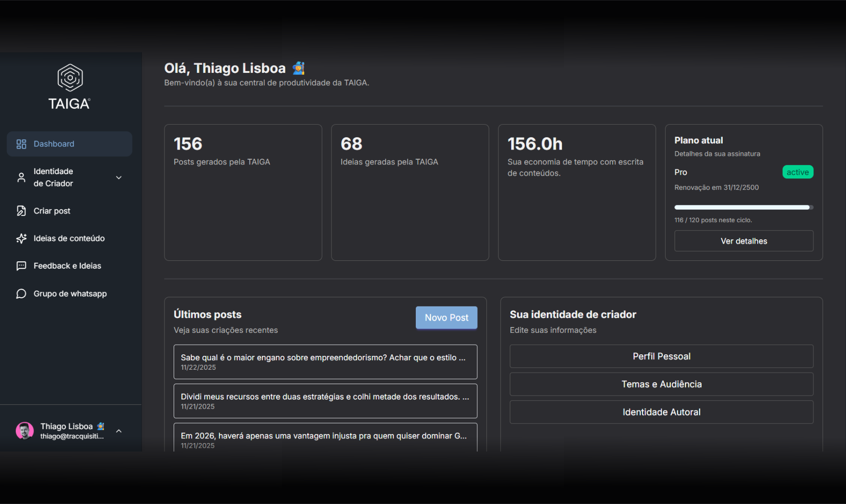Select Temas e Audiência option
Image resolution: width=846 pixels, height=504 pixels.
(661, 384)
